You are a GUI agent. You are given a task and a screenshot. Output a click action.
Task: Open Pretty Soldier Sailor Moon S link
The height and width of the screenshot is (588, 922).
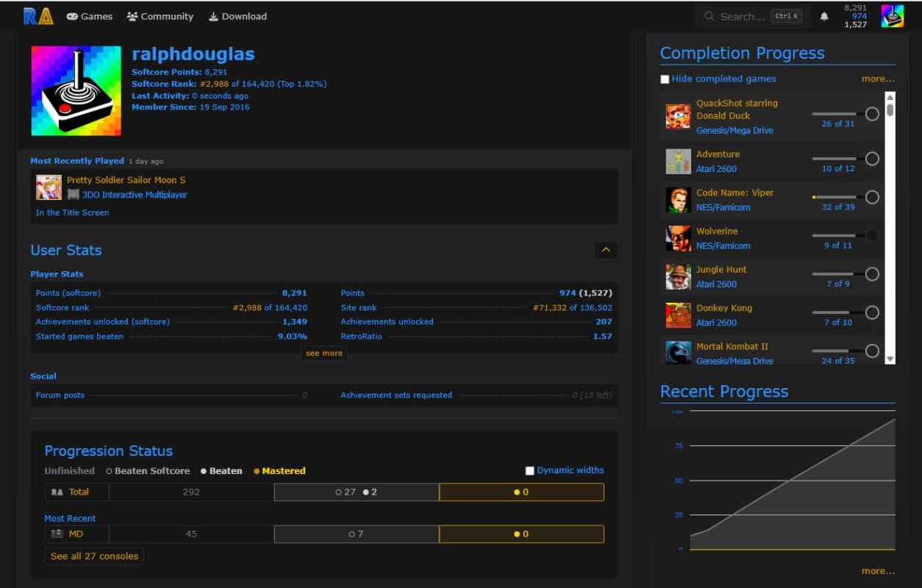tap(126, 180)
